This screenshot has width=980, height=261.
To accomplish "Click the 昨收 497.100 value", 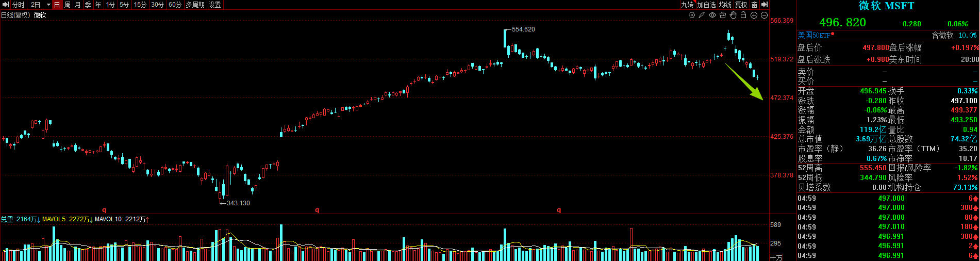I will tap(964, 101).
